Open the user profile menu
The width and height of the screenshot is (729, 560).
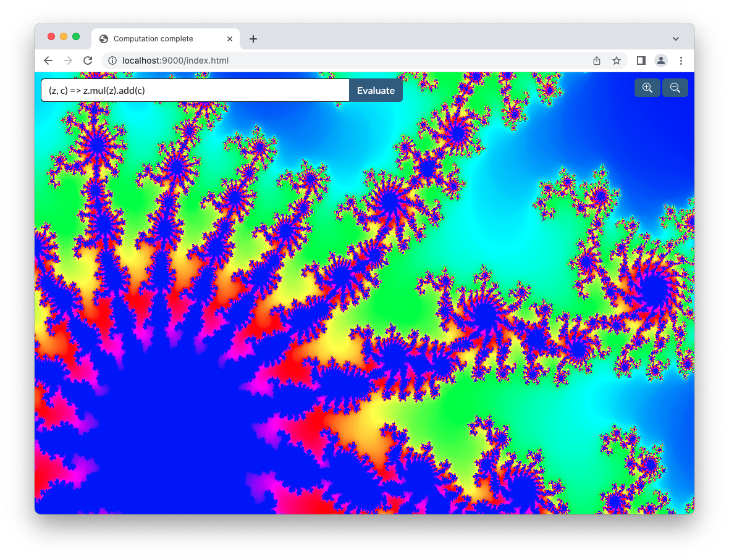pos(660,61)
